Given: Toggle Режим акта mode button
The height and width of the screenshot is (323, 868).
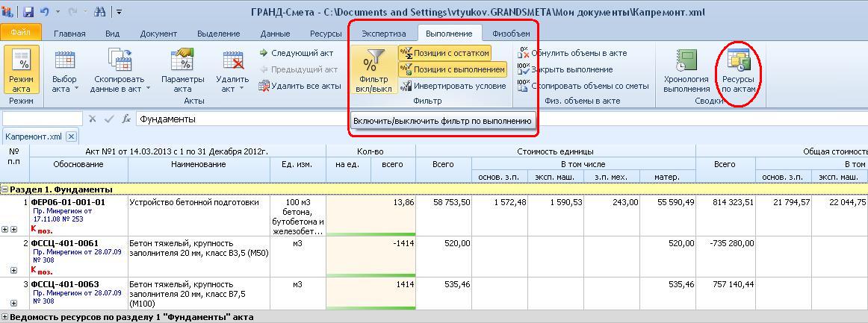Looking at the screenshot, I should click(x=22, y=70).
